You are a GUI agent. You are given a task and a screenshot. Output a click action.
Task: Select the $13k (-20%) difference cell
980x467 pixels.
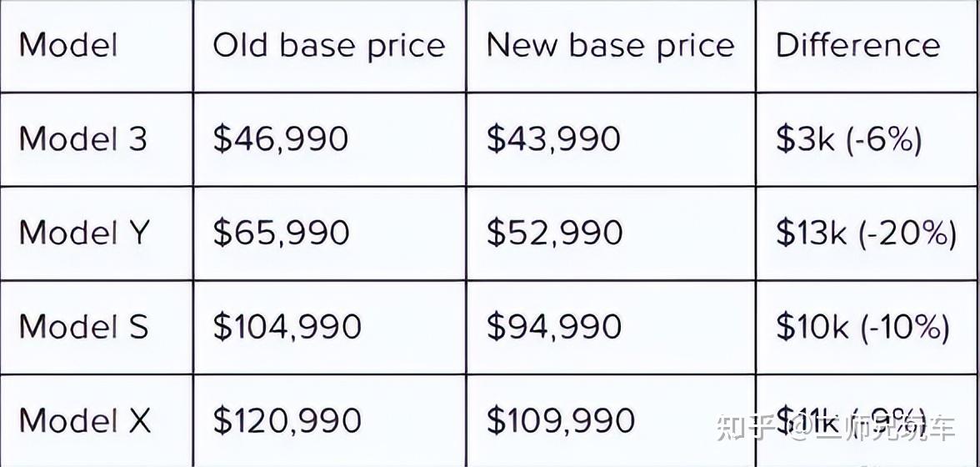[867, 233]
